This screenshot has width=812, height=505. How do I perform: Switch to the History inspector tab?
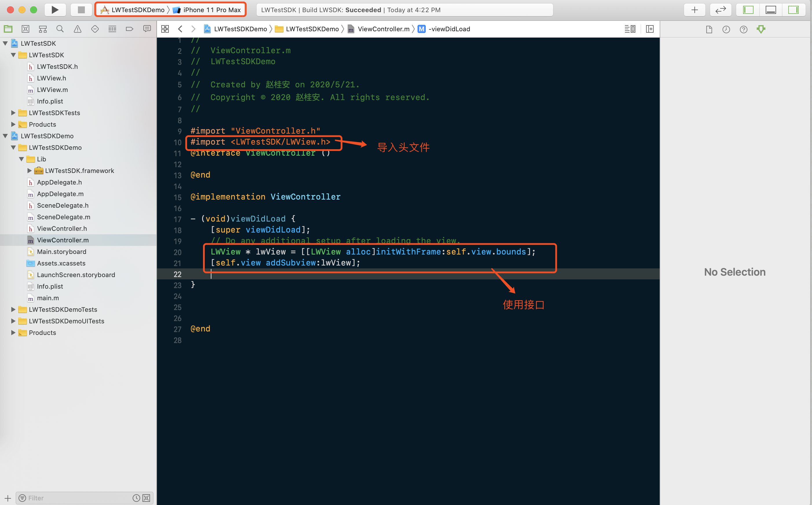(726, 30)
